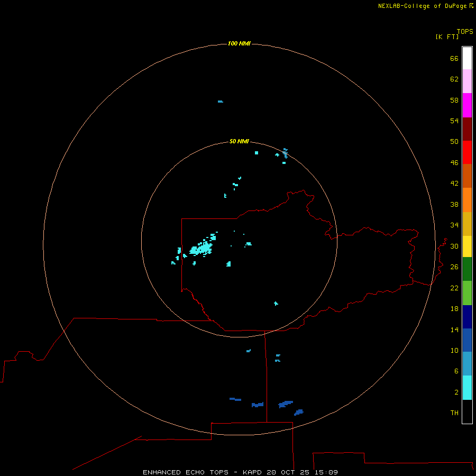The height and width of the screenshot is (476, 476).
Task: Click the '18' legend value
Action: click(454, 309)
